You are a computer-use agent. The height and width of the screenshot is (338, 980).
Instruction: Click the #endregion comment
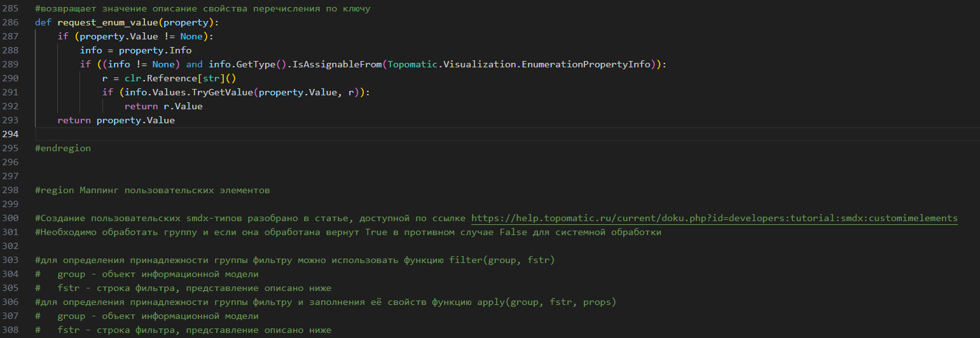(63, 148)
